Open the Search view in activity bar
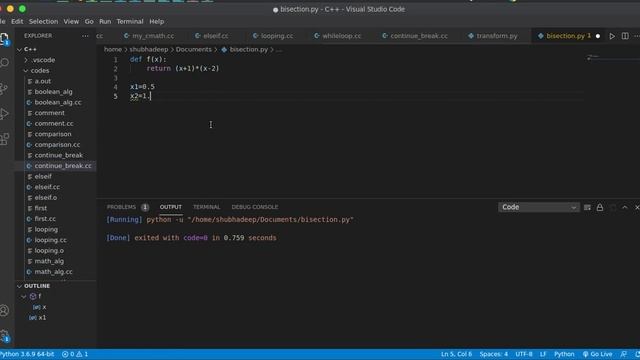The width and height of the screenshot is (640, 360). [4, 63]
